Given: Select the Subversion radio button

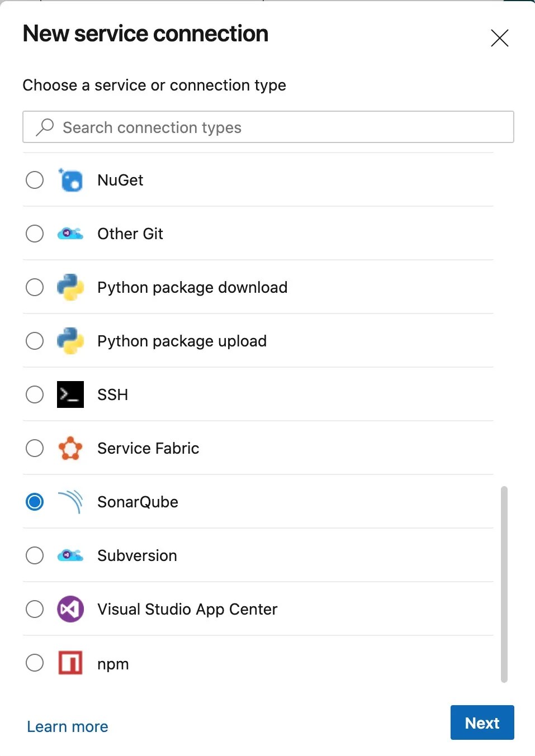Looking at the screenshot, I should (x=35, y=555).
